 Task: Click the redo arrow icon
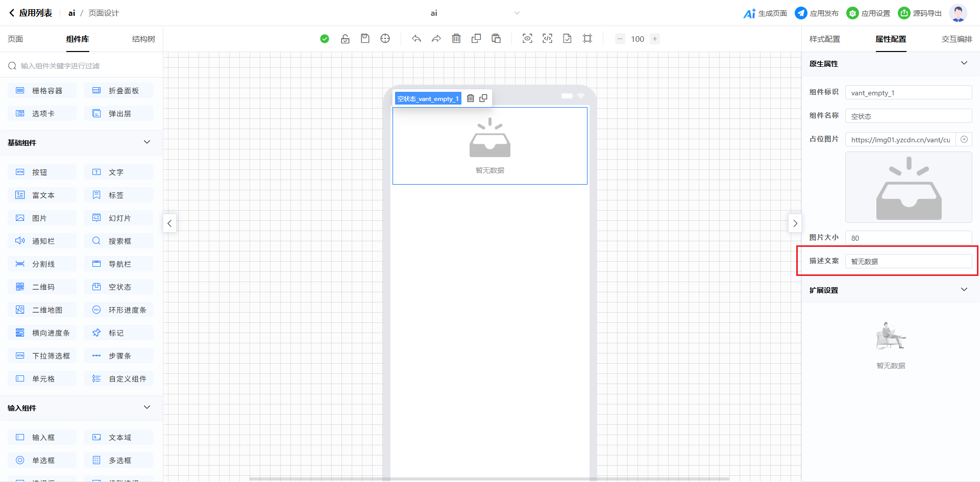[436, 39]
